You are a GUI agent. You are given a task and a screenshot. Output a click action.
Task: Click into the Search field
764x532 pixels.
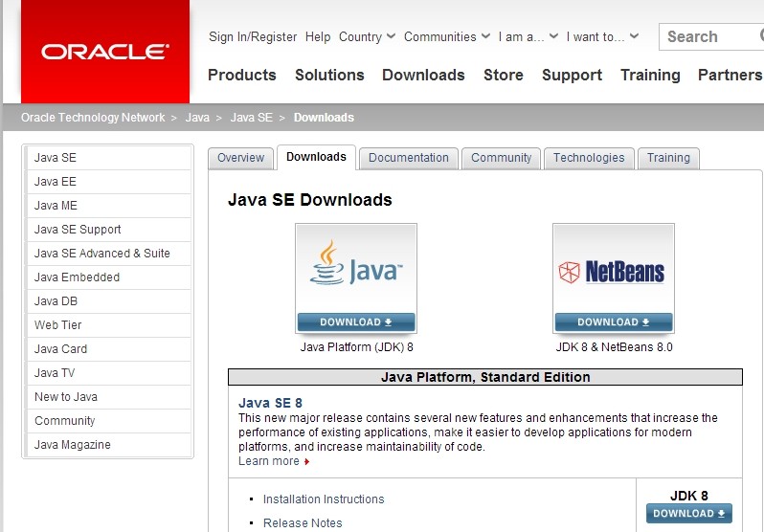711,36
